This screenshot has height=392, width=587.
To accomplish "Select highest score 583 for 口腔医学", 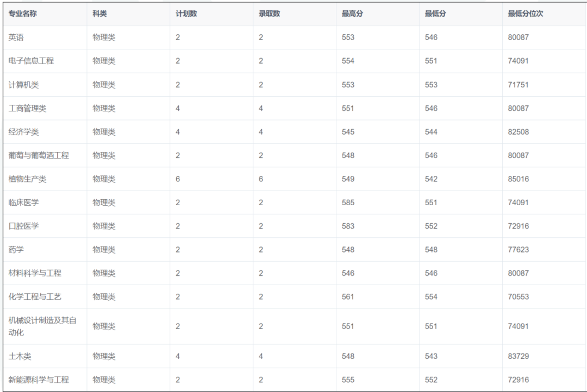I will [348, 226].
